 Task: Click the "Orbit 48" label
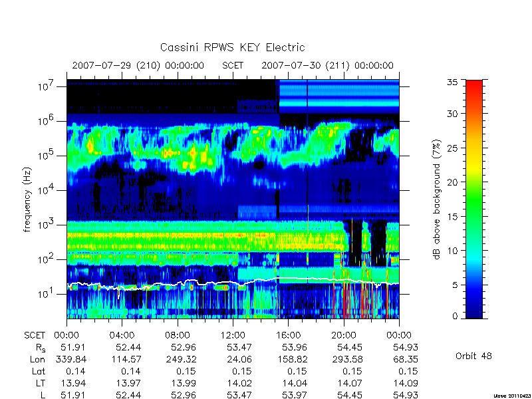[473, 356]
